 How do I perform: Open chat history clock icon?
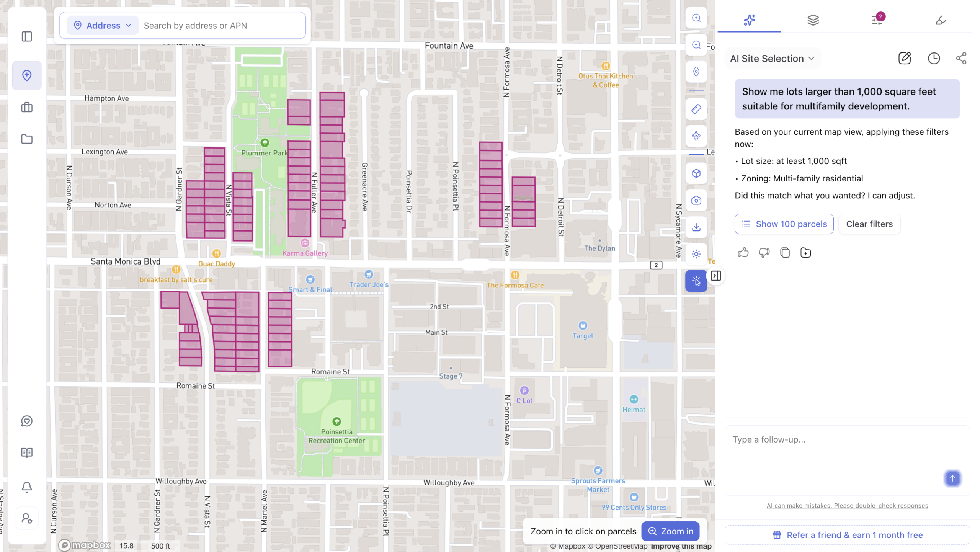point(934,58)
